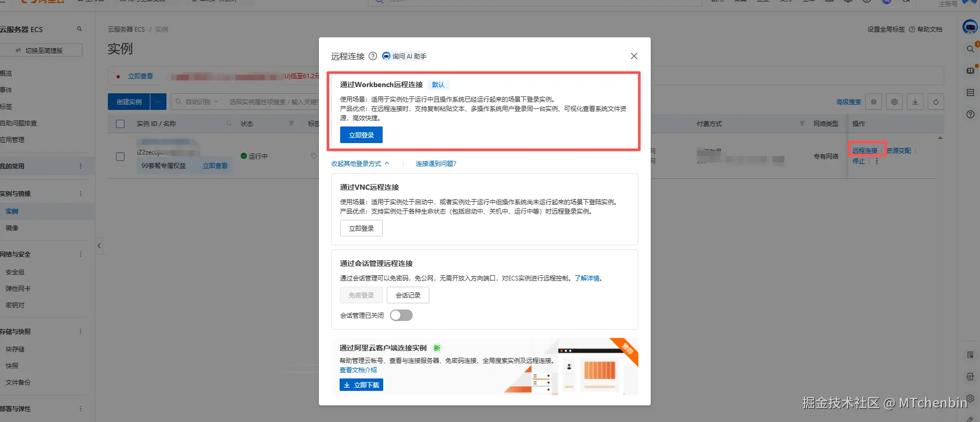
Task: Open 概览 in the sidebar
Action: [6, 73]
